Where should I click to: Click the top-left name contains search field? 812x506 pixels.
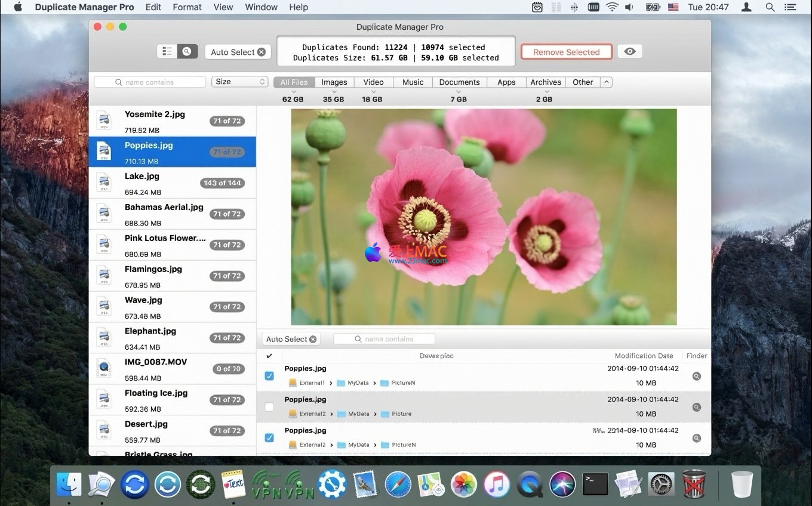coord(150,82)
